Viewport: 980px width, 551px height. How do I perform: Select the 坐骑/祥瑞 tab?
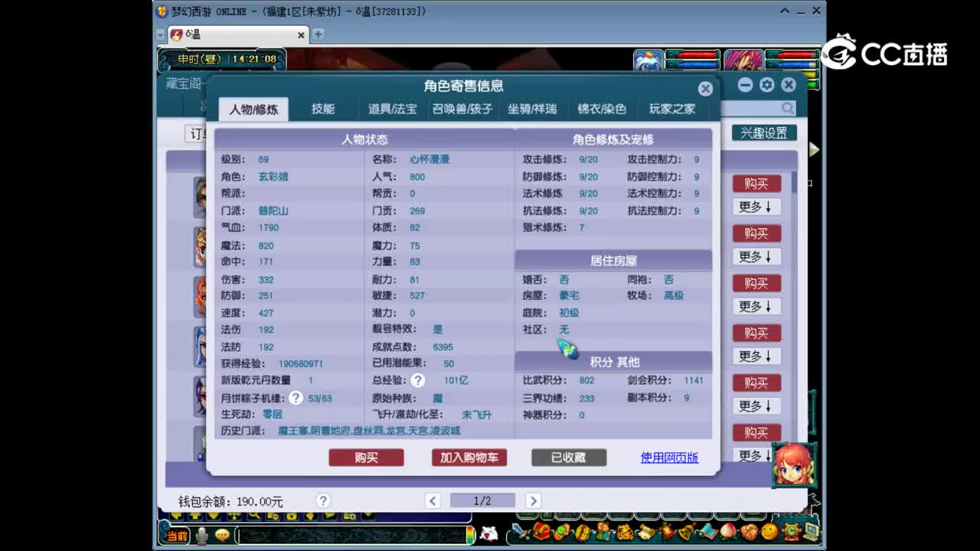click(x=532, y=109)
